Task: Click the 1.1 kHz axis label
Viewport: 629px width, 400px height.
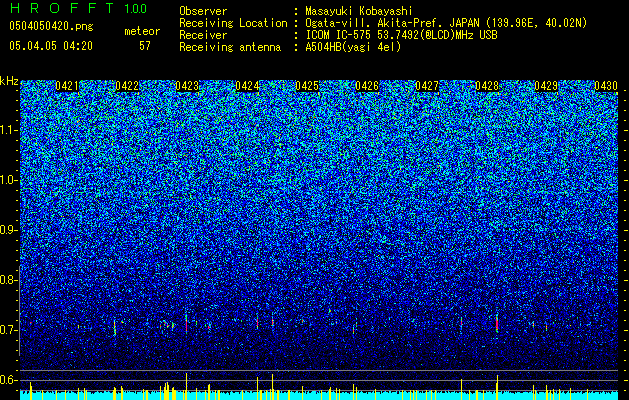Action: click(8, 130)
